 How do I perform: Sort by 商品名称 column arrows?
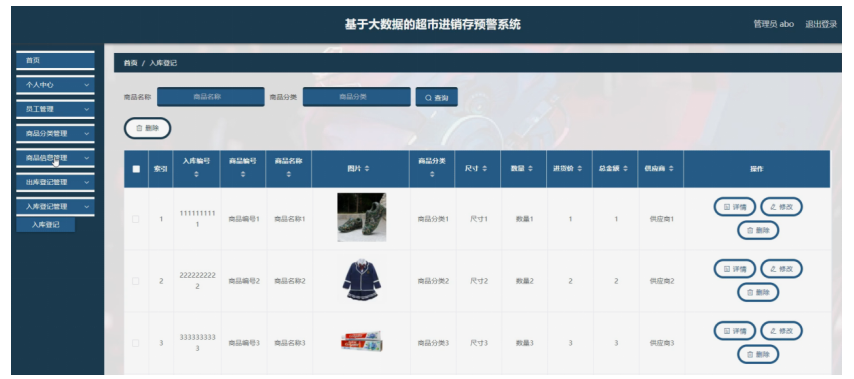289,174
